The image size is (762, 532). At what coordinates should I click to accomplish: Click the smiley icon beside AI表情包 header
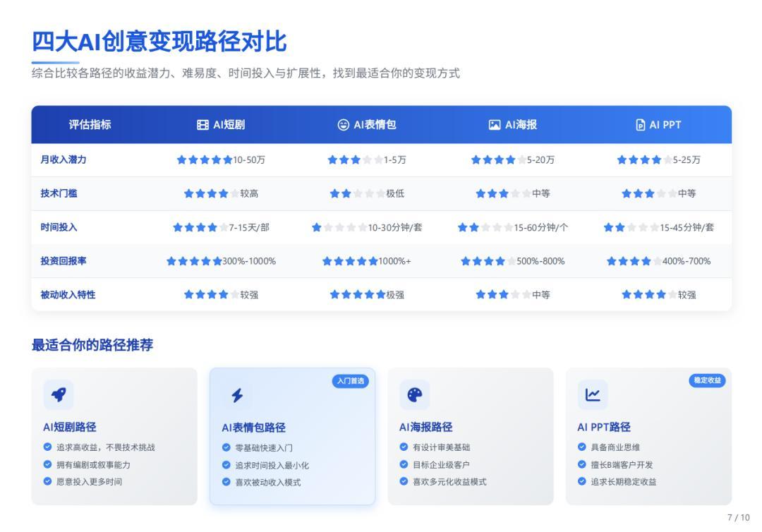tap(344, 125)
